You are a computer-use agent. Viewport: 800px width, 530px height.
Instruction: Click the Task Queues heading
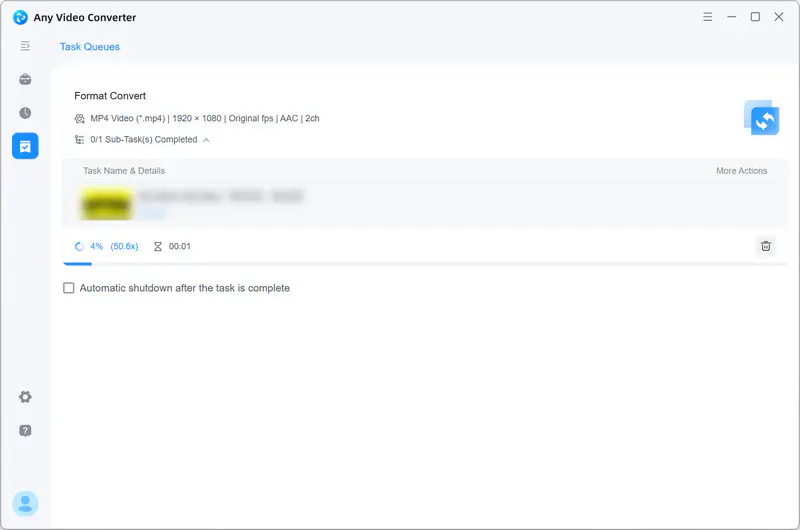(90, 46)
